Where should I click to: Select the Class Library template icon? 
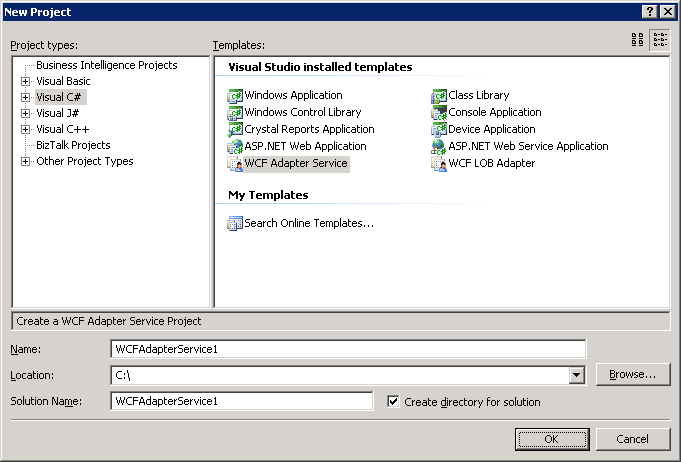439,96
